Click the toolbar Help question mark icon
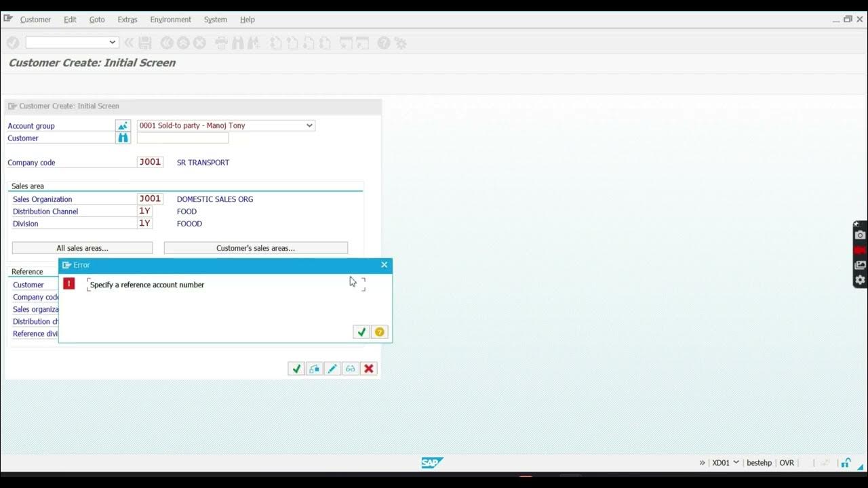This screenshot has height=488, width=868. pos(384,43)
